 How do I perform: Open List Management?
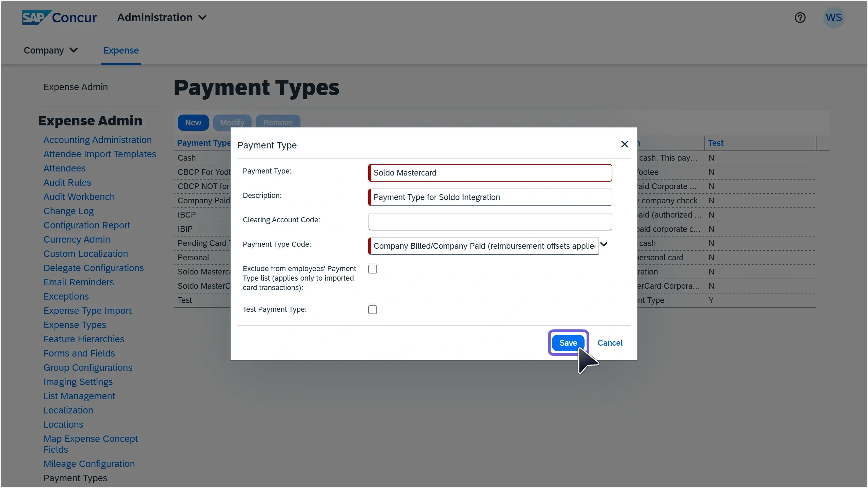[79, 396]
